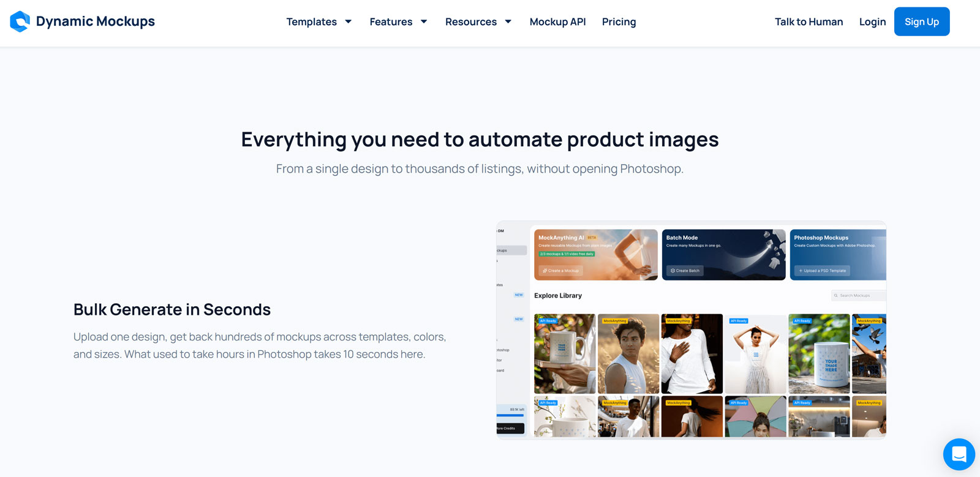Select the 'Your Image Here' mug thumbnail

click(x=819, y=354)
